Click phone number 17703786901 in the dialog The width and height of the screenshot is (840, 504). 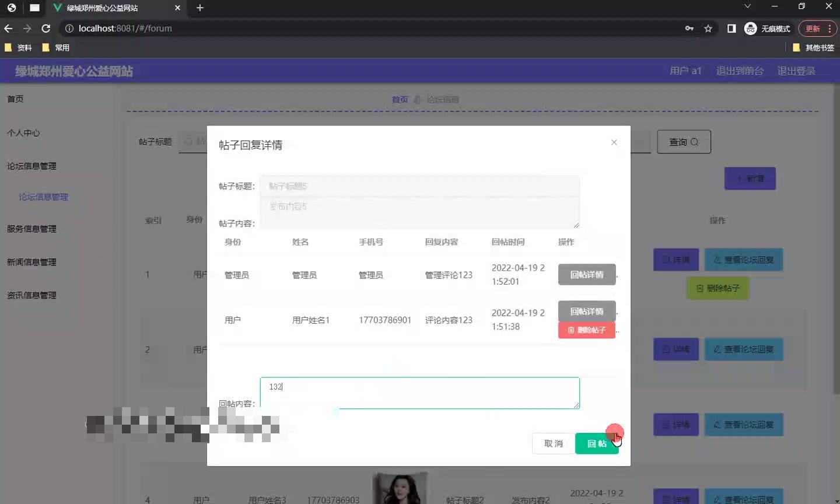(x=385, y=320)
